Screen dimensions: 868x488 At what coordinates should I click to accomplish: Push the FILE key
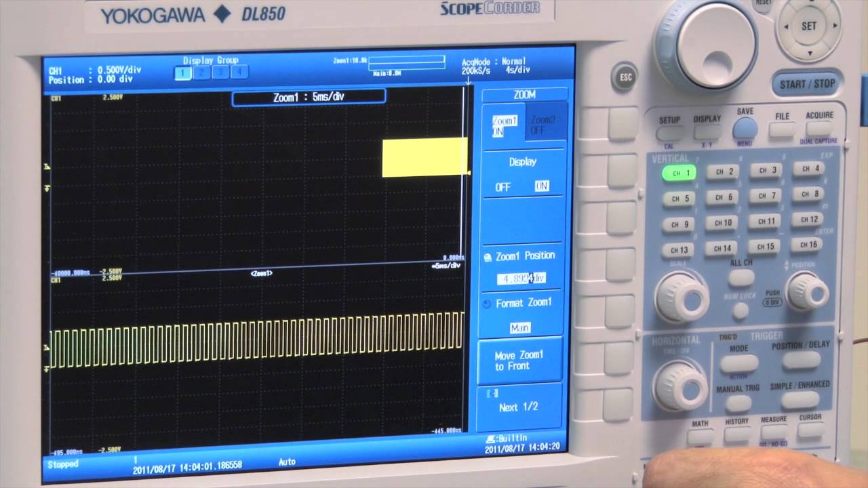tap(782, 129)
